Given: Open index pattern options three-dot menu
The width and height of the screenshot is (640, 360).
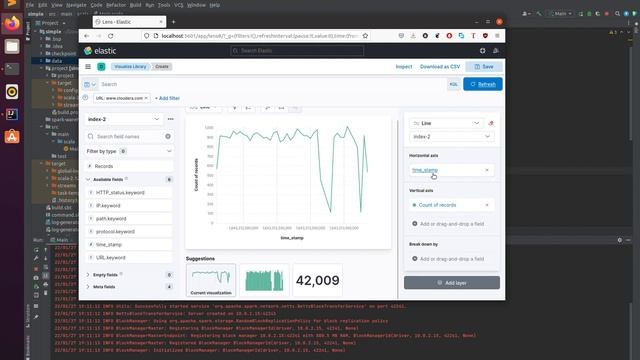Looking at the screenshot, I should tap(170, 119).
